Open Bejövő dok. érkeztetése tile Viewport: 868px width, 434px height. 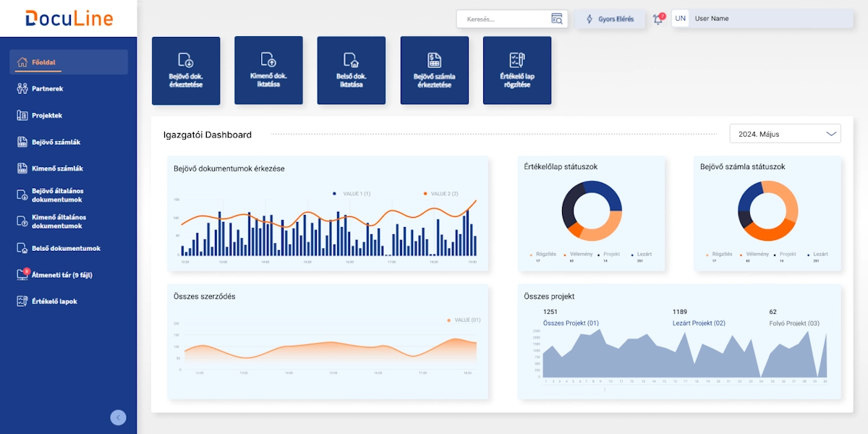(186, 71)
